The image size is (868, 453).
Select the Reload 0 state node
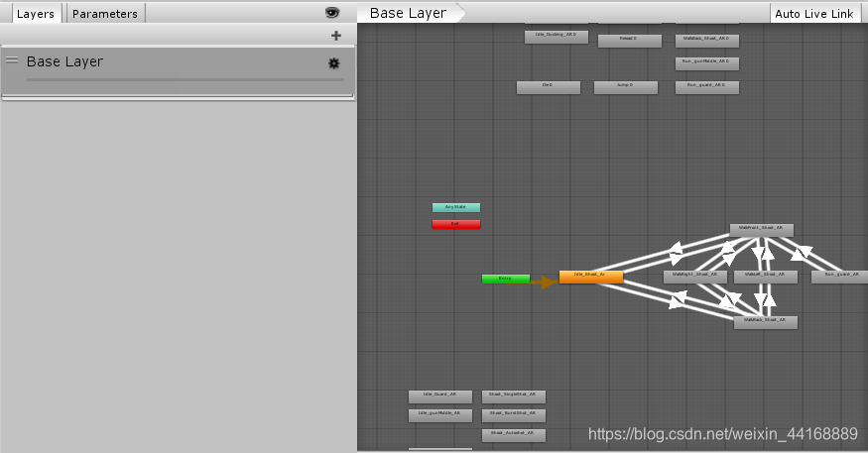[629, 41]
